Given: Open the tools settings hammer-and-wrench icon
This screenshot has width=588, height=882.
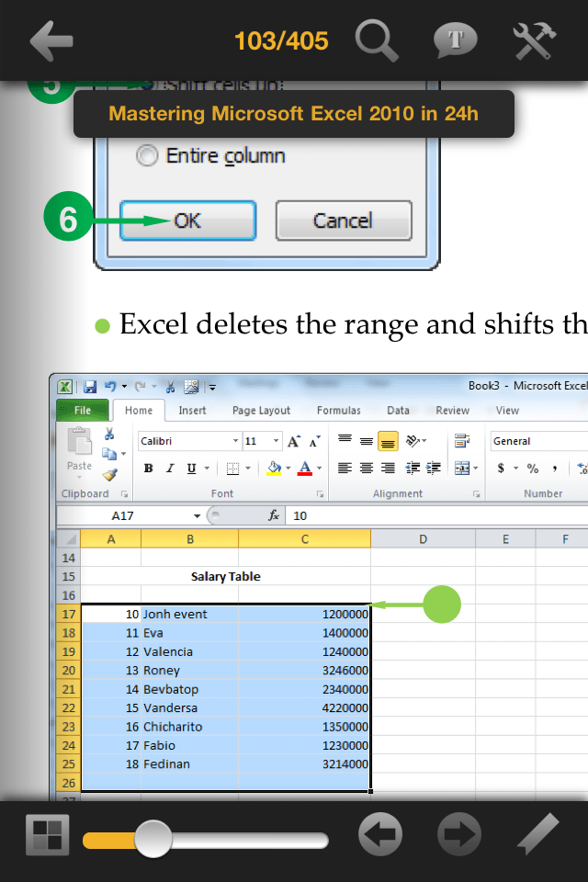Looking at the screenshot, I should coord(534,40).
